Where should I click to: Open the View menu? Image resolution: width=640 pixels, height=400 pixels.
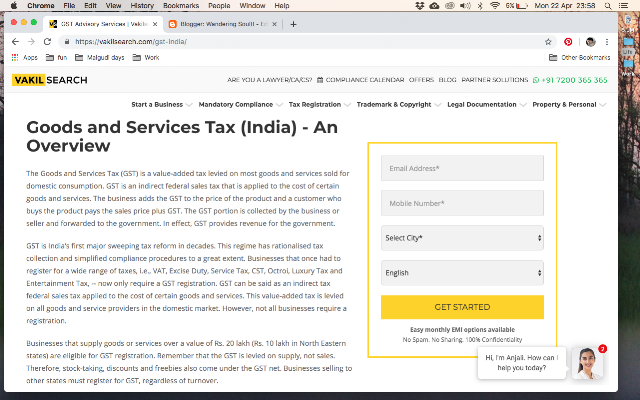pyautogui.click(x=113, y=6)
